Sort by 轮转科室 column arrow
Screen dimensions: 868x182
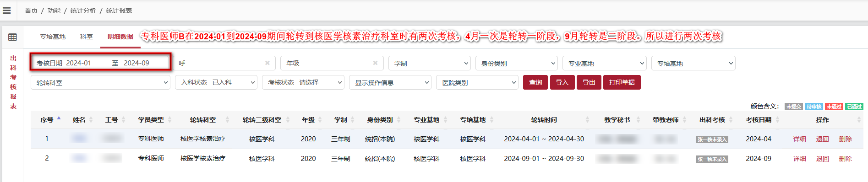[227, 120]
